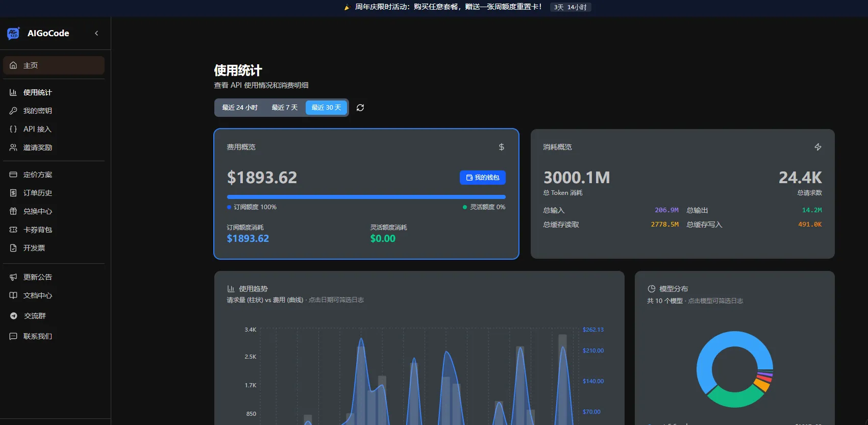
Task: Switch to the 最近 7 天 tab
Action: 284,108
